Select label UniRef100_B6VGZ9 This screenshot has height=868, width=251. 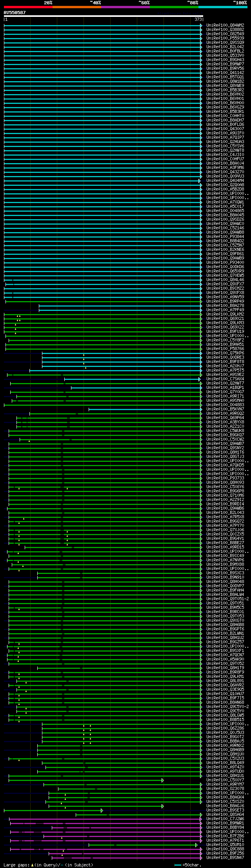225,107
